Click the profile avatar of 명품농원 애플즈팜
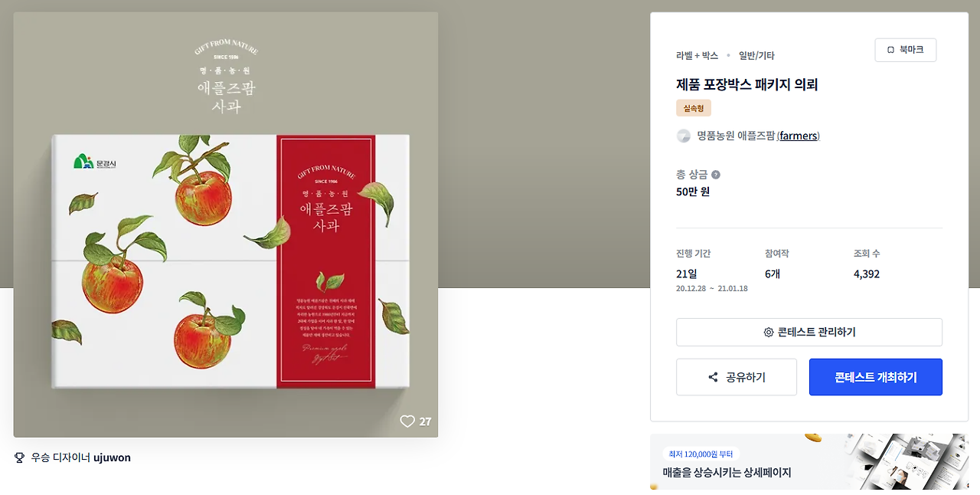980x495 pixels. [684, 136]
